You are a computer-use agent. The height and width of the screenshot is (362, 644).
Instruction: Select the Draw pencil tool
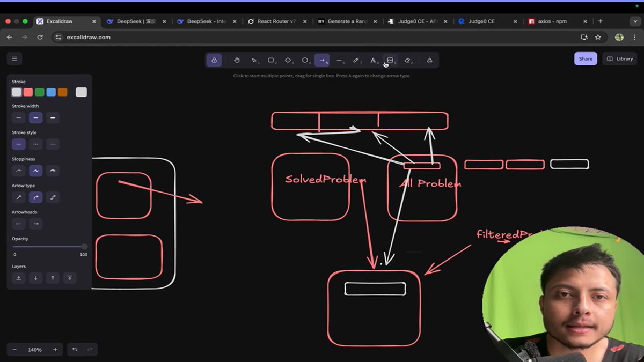[x=356, y=60]
